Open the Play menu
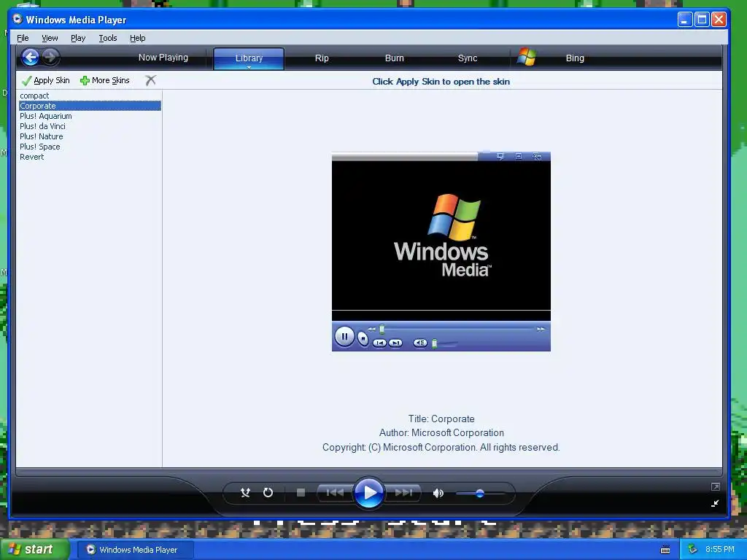Screen dimensions: 747x560 coord(78,38)
